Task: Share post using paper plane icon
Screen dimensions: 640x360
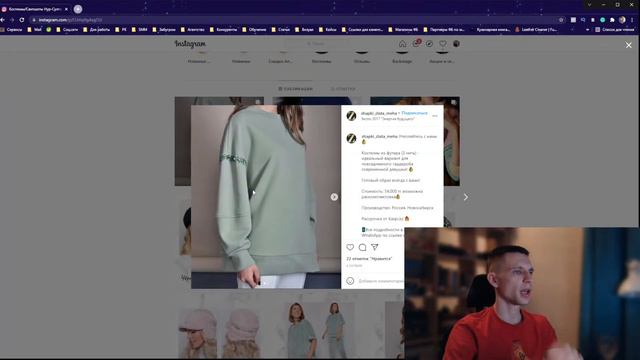Action: (375, 247)
